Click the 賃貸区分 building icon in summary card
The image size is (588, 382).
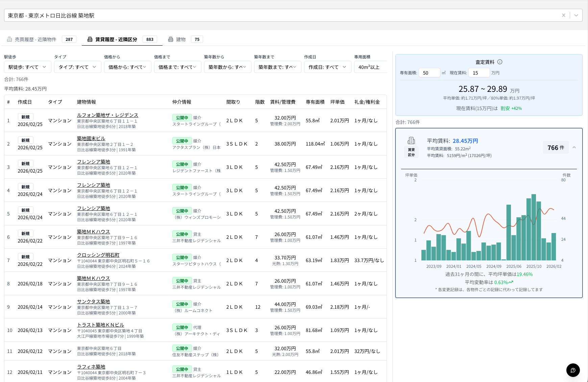[x=411, y=141]
